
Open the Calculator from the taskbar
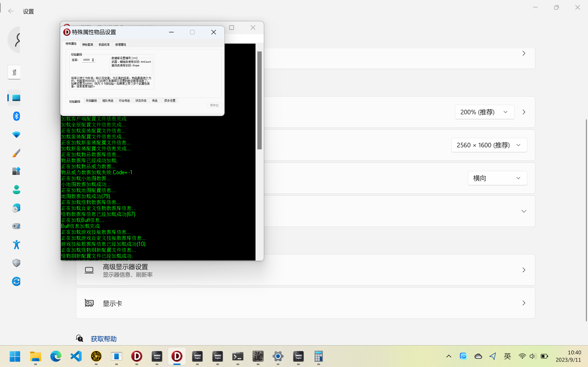(318, 356)
